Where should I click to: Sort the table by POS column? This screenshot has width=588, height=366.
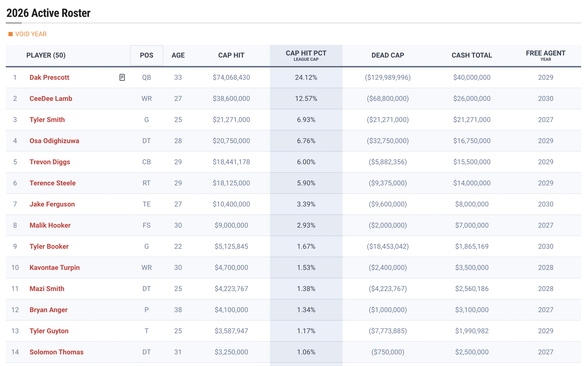(146, 55)
